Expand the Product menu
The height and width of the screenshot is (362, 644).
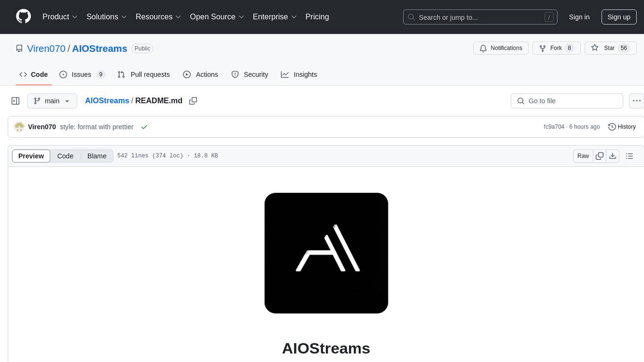pyautogui.click(x=60, y=17)
